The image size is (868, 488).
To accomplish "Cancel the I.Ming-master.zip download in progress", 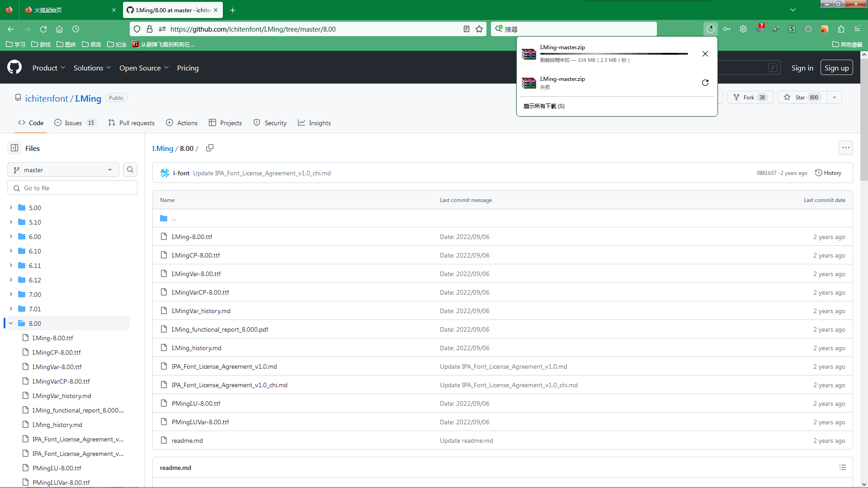I will tap(705, 54).
